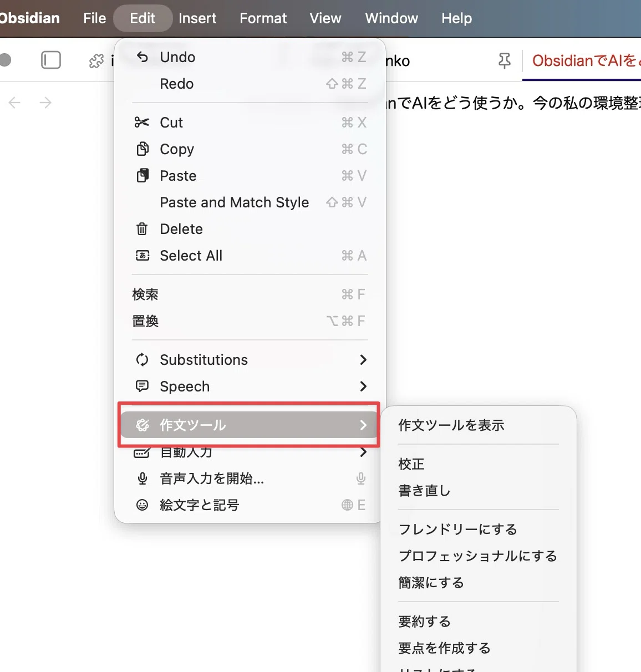Click the 自動入力 keyboard pencil icon
This screenshot has width=641, height=672.
point(142,452)
